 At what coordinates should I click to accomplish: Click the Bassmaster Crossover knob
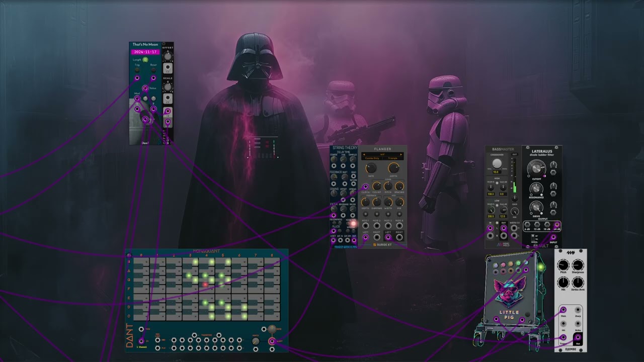coord(497,163)
